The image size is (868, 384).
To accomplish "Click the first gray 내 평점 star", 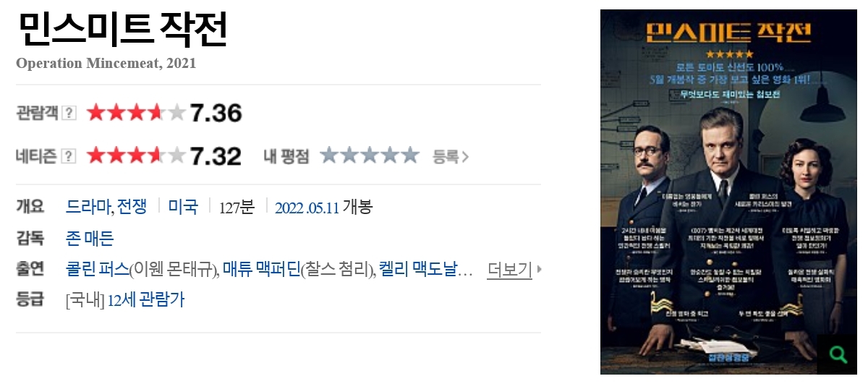I will [329, 155].
